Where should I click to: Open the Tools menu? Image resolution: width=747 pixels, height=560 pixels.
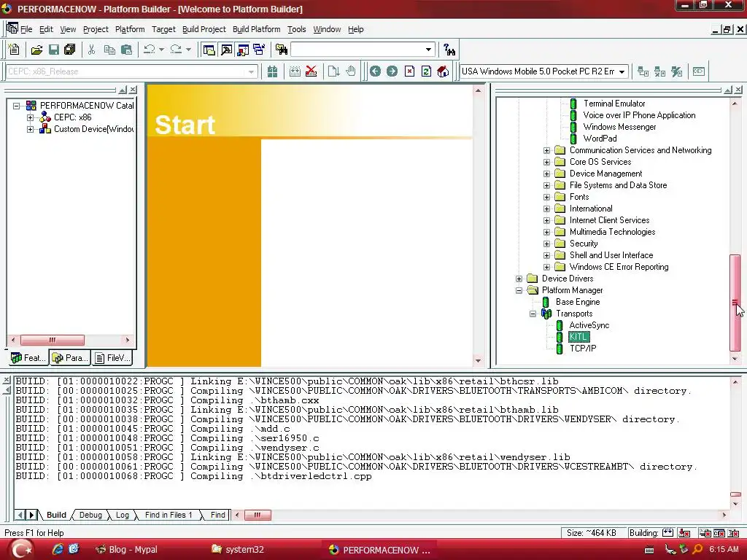[296, 29]
